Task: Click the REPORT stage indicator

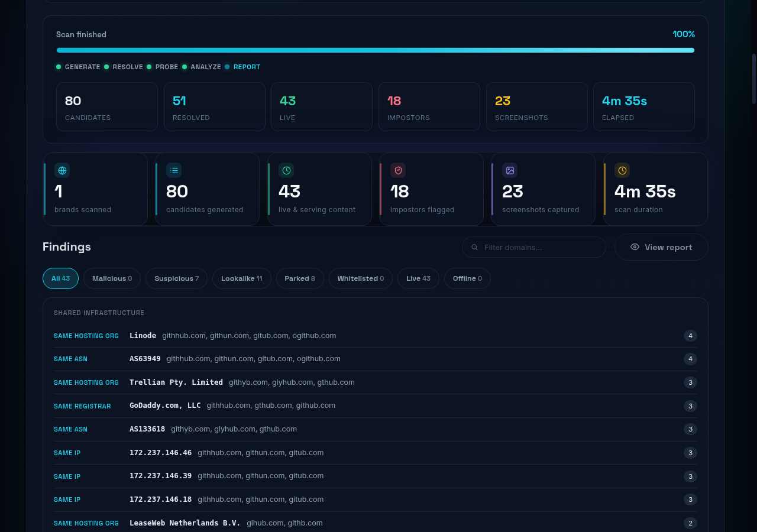Action: [x=242, y=67]
